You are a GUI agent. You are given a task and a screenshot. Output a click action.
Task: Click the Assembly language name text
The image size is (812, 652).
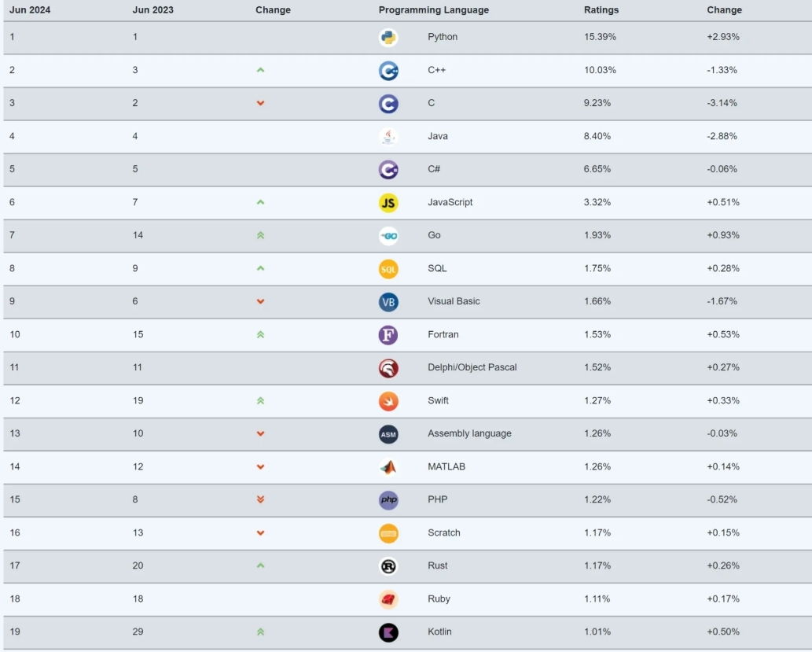tap(469, 434)
